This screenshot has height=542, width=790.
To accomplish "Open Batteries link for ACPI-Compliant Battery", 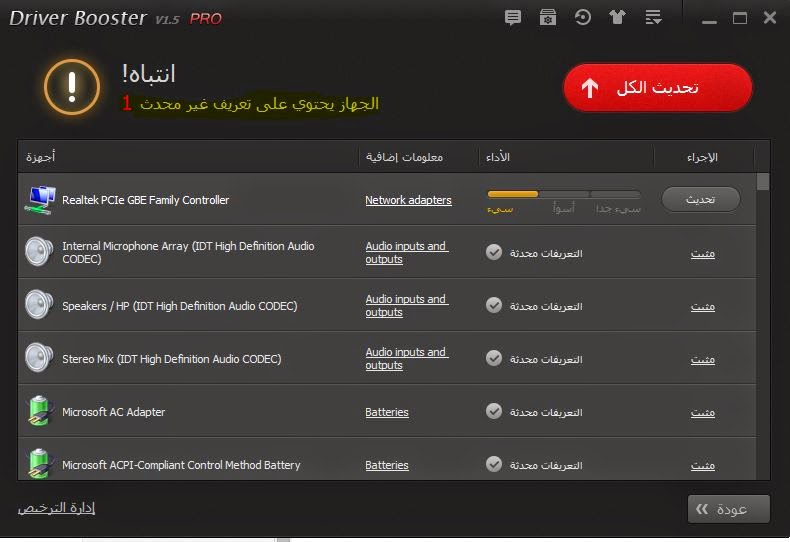I will pyautogui.click(x=387, y=465).
